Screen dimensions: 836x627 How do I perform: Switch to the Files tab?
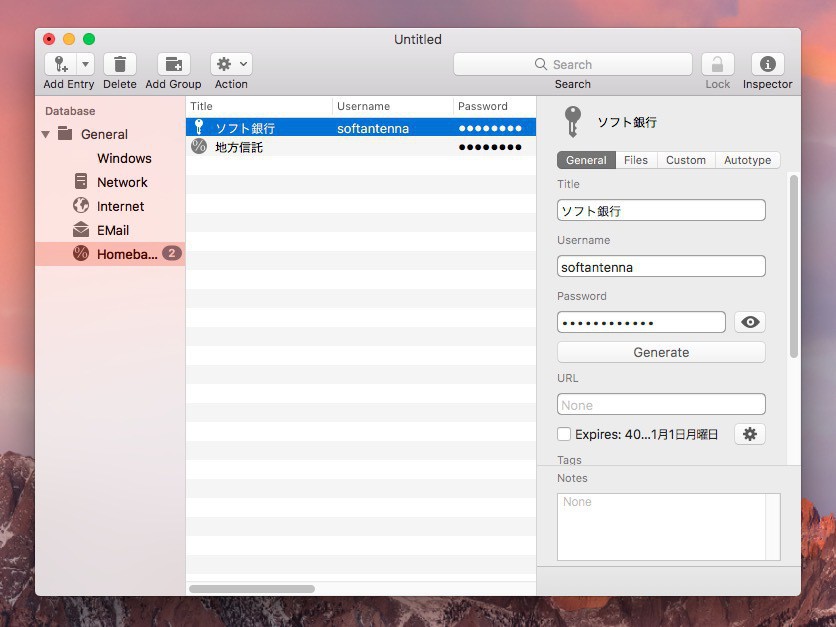coord(635,160)
